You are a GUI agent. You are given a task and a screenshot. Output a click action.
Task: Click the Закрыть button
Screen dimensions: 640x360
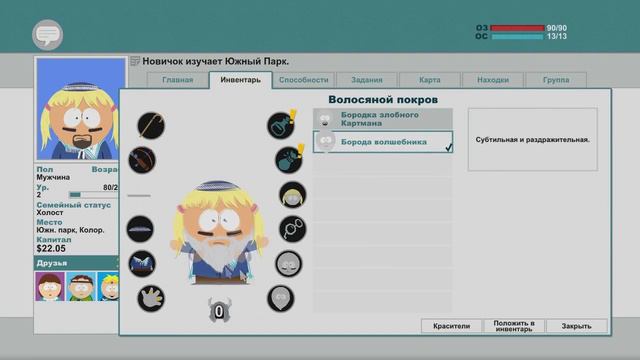click(576, 326)
